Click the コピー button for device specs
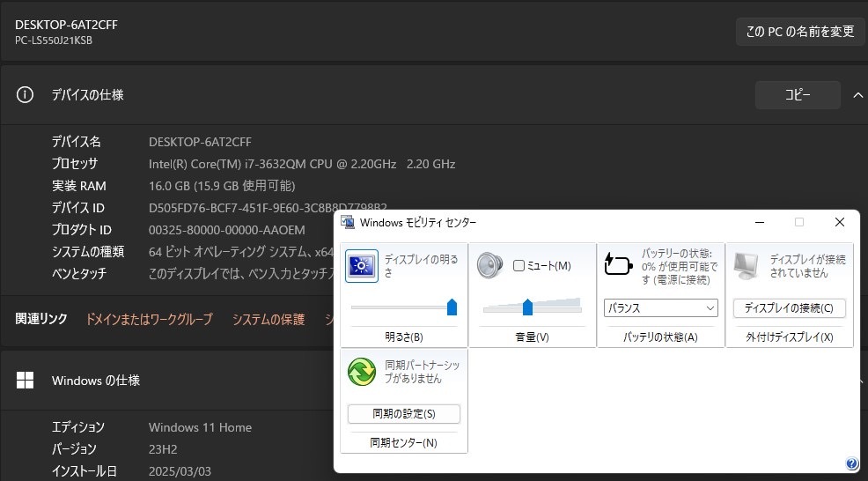868x481 pixels. click(x=798, y=95)
